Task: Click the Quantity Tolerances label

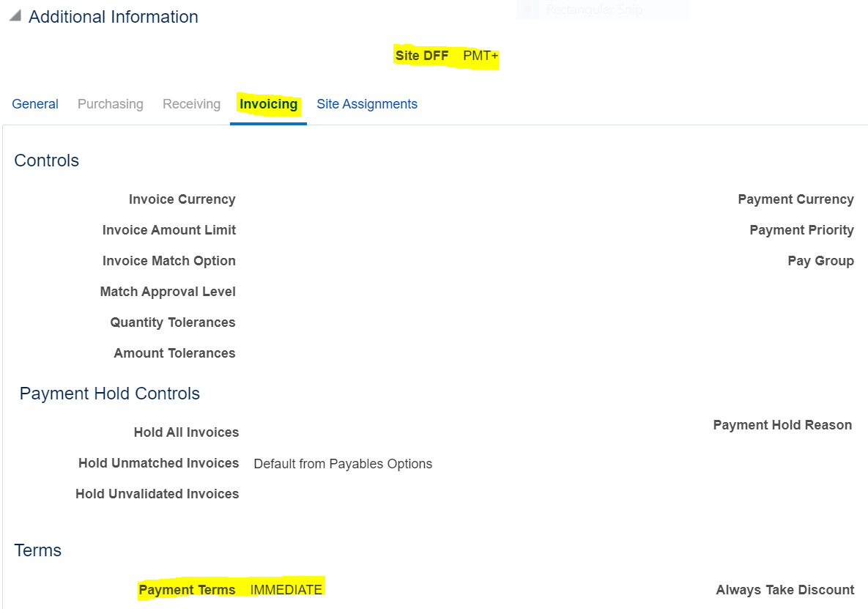Action: [x=173, y=322]
